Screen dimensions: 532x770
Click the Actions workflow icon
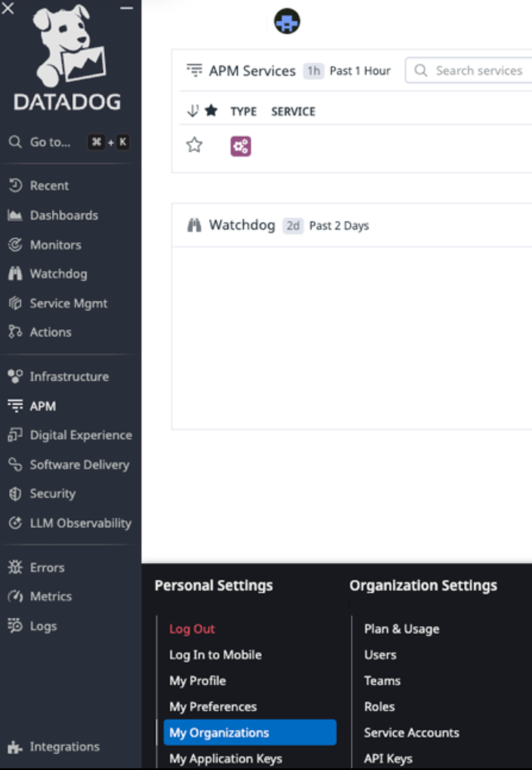pos(15,332)
